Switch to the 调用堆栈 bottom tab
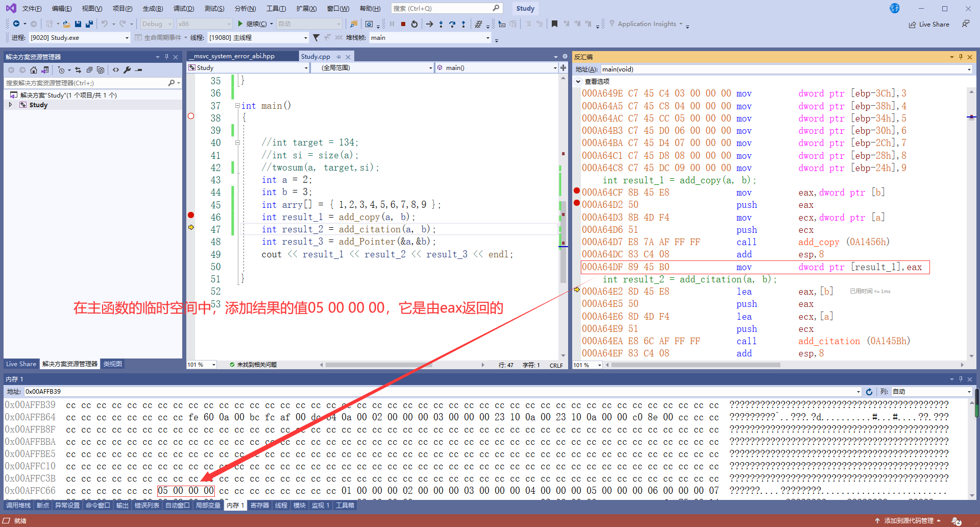 tap(18, 505)
